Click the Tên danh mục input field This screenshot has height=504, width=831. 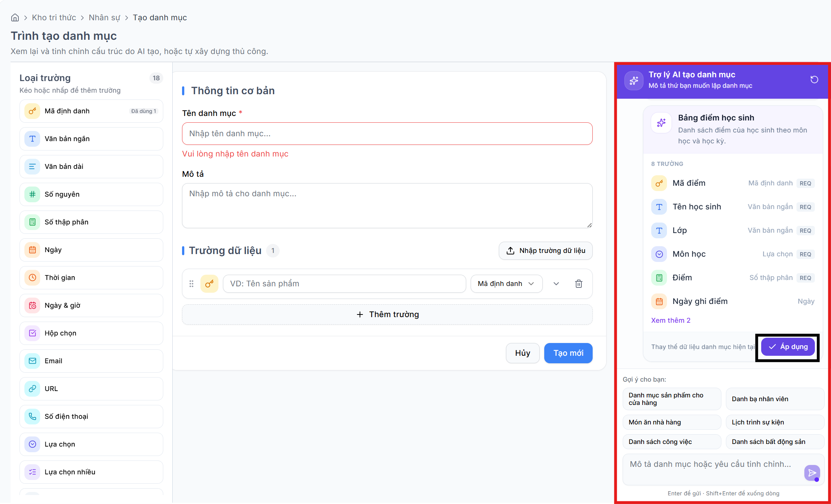pyautogui.click(x=387, y=134)
